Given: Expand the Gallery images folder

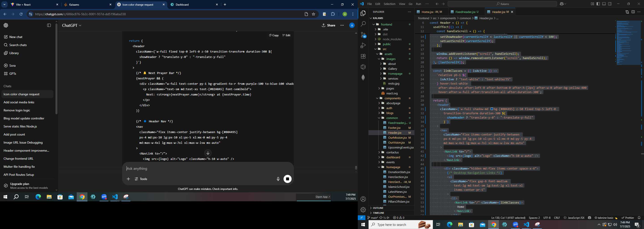Looking at the screenshot, I should pos(391,69).
